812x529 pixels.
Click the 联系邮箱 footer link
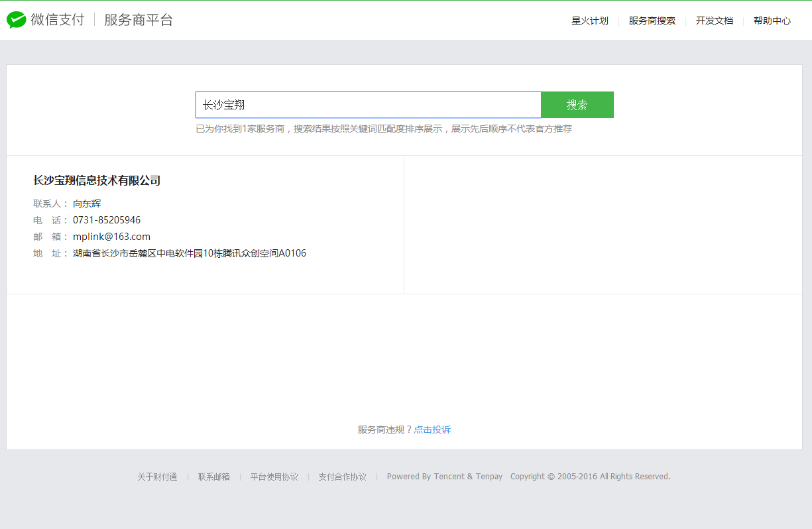(213, 477)
